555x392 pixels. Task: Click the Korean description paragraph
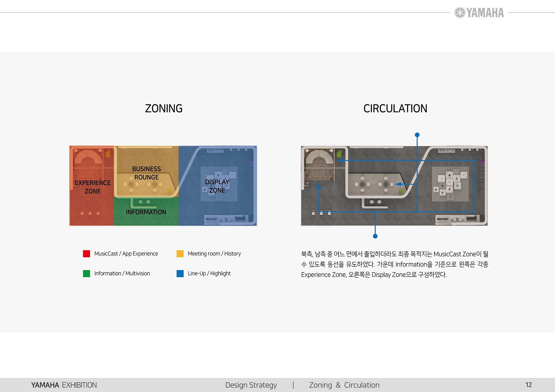(x=395, y=264)
